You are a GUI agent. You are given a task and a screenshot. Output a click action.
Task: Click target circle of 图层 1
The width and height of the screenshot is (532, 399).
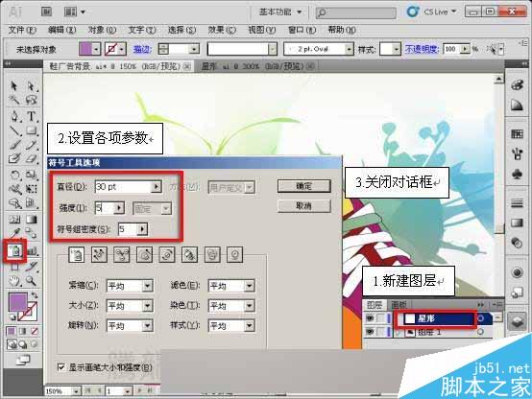480,332
